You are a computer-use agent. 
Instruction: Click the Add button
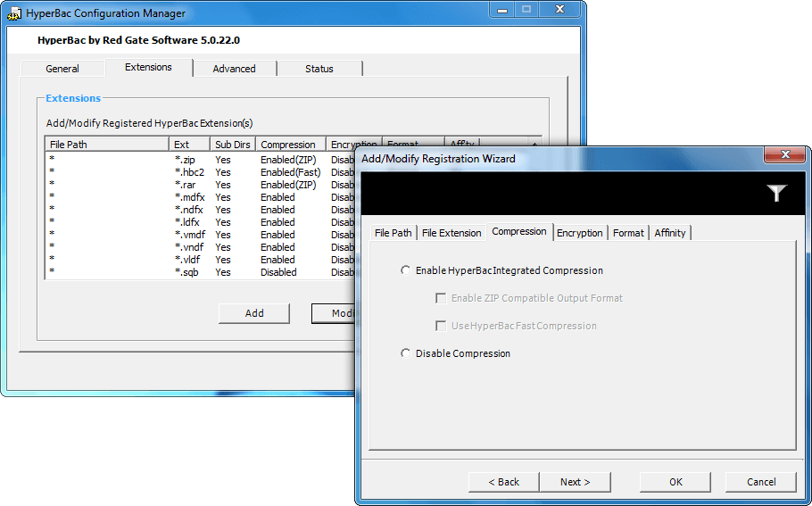254,313
